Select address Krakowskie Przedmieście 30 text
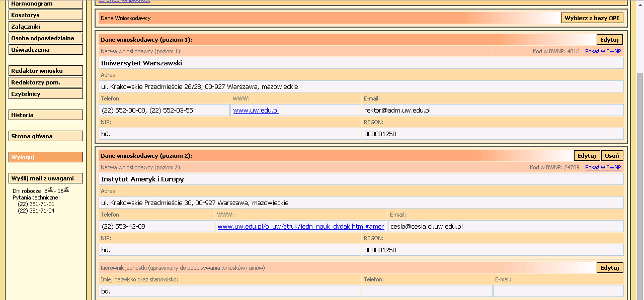Viewport: 644px width, 300px height. point(195,203)
